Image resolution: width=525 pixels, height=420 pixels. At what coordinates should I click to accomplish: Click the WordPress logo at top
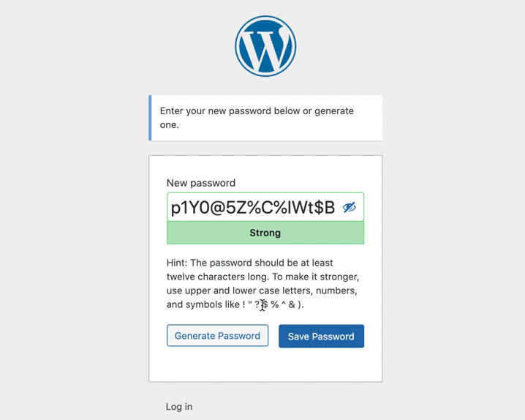[265, 46]
